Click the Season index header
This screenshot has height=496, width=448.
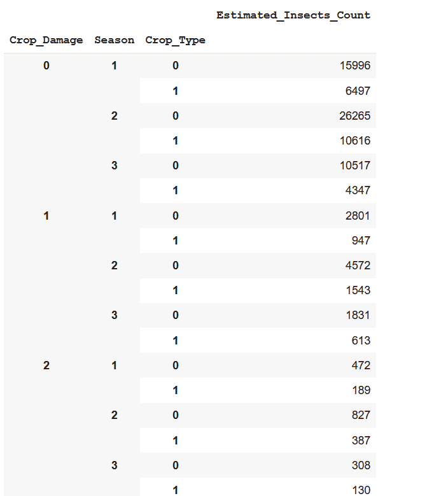click(x=114, y=40)
